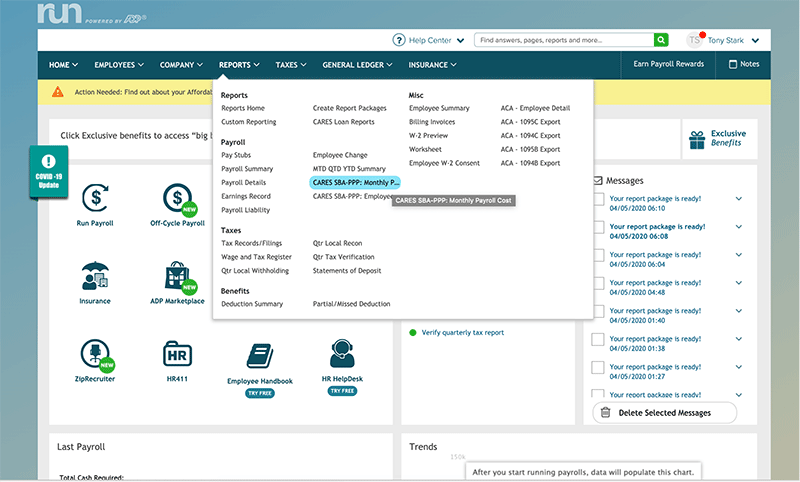Screen dimensions: 800x482
Task: Open the HR HelpDesk headset icon
Action: tap(342, 353)
